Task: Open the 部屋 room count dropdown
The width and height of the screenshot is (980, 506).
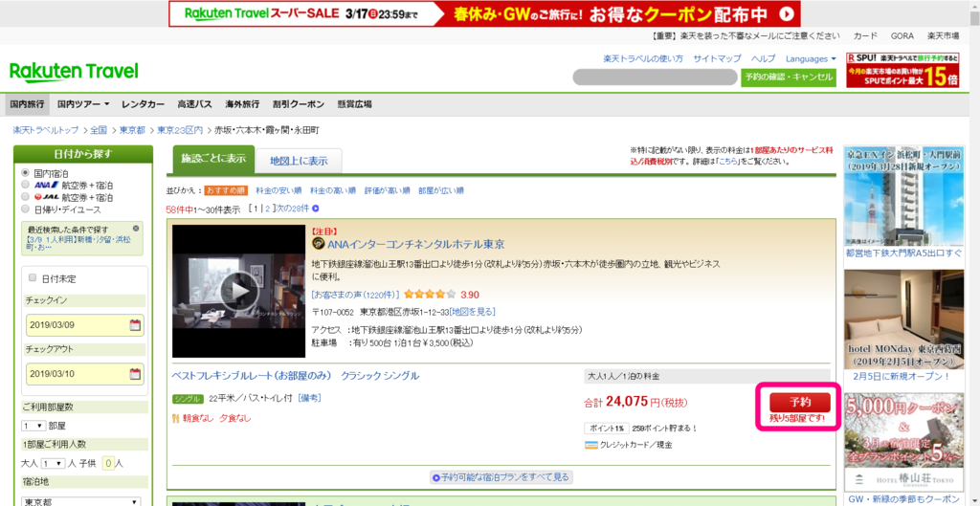Action: click(33, 426)
